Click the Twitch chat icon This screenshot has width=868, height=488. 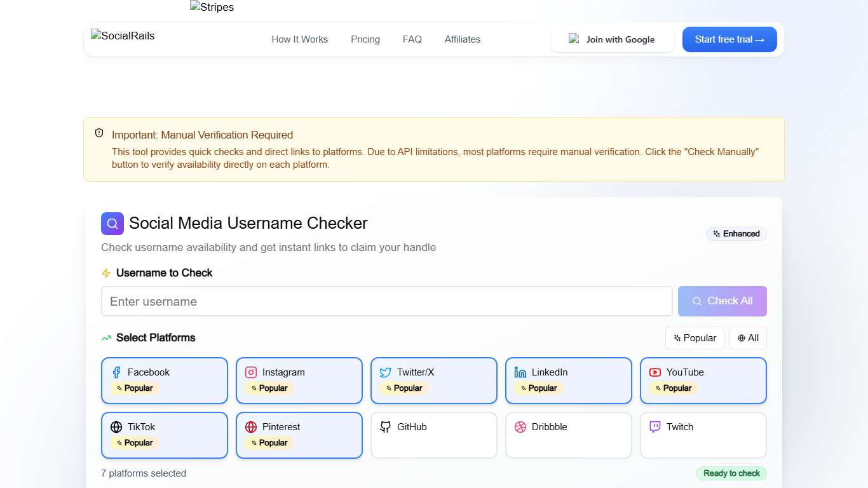tap(655, 427)
